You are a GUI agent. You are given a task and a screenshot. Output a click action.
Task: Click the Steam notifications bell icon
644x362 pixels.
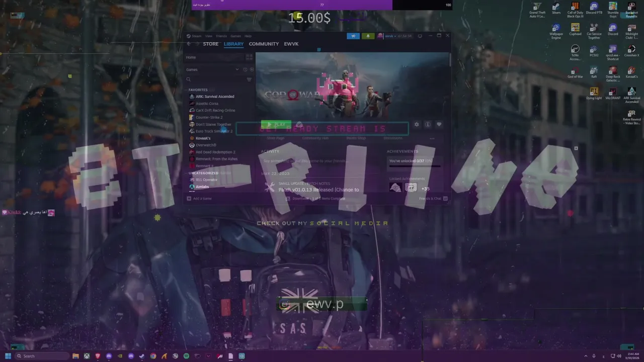[x=368, y=36]
